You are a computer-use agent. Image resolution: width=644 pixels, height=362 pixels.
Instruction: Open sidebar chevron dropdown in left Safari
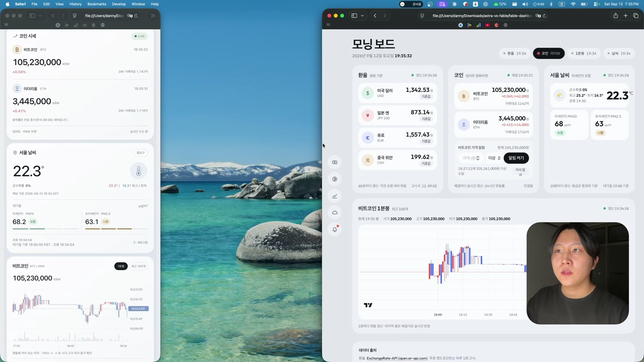(40, 16)
